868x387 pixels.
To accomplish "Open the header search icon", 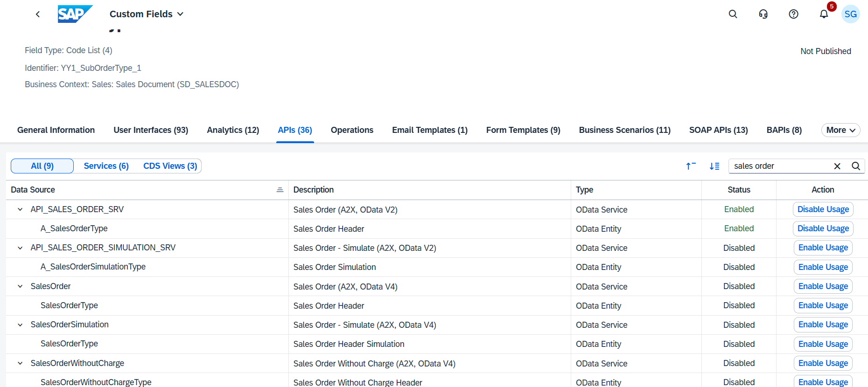I will [x=733, y=14].
